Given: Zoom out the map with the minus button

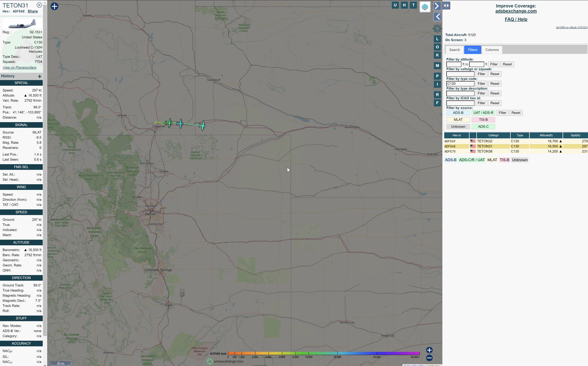Looking at the screenshot, I should 429,358.
